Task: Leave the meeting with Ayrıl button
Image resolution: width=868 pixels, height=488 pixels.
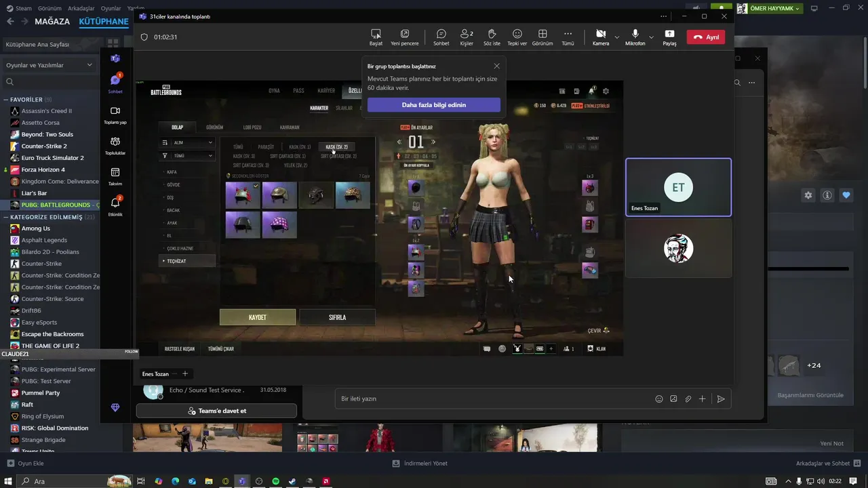Action: click(706, 37)
